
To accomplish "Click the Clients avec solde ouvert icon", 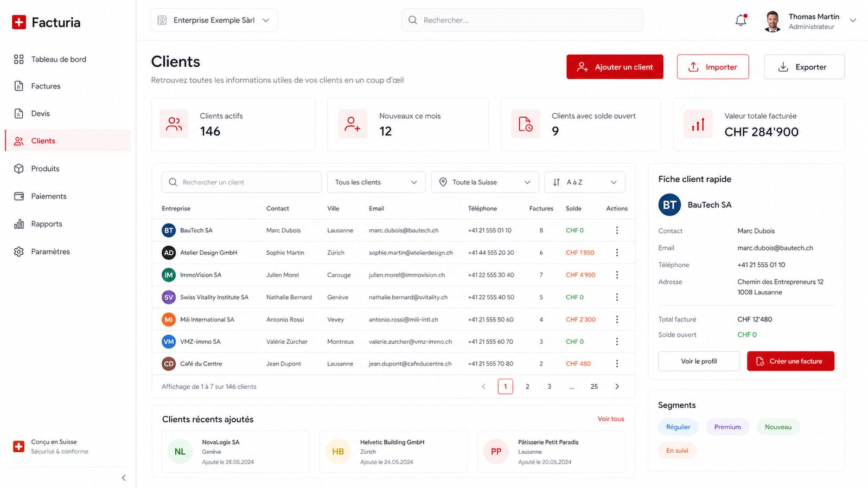I will coord(526,124).
